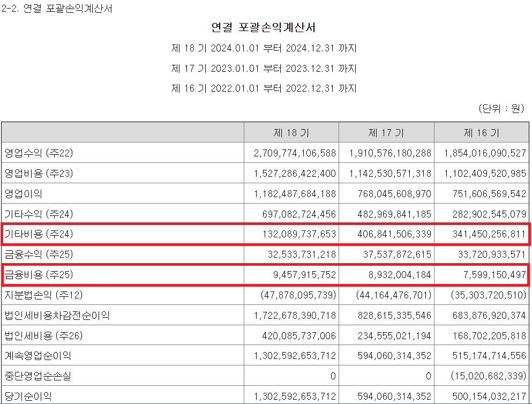Image resolution: width=532 pixels, height=404 pixels.
Task: Click the value (35,303,720,510)
Action: pos(489,295)
